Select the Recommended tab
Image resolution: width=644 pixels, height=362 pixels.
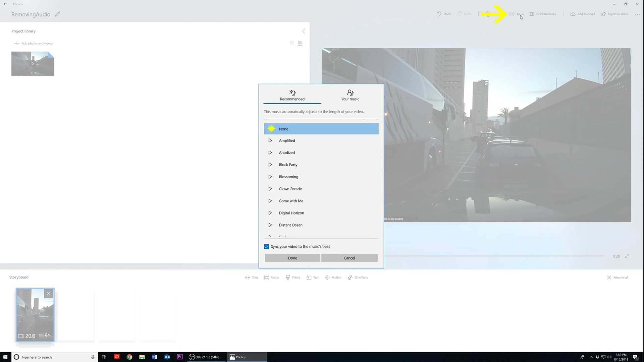(x=292, y=95)
